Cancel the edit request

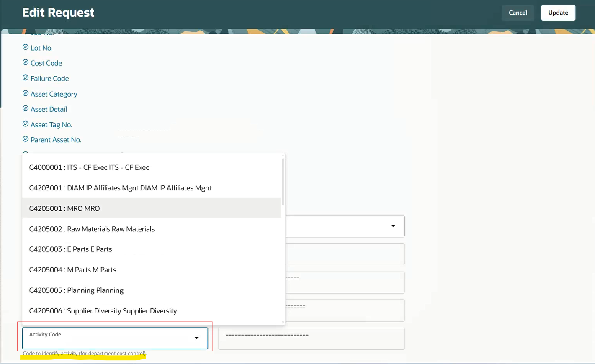[x=518, y=13]
